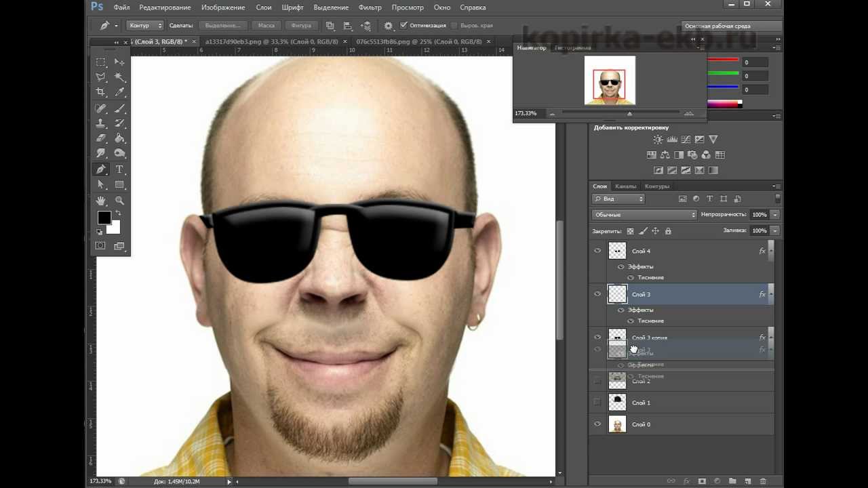Screen dimensions: 868x488
Task: Click the Выделение... button
Action: click(222, 25)
